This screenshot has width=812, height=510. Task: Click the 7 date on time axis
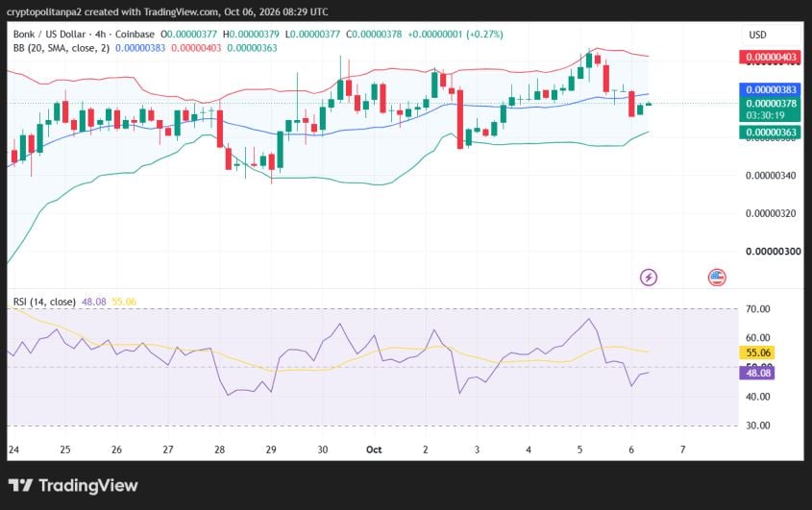coord(682,449)
